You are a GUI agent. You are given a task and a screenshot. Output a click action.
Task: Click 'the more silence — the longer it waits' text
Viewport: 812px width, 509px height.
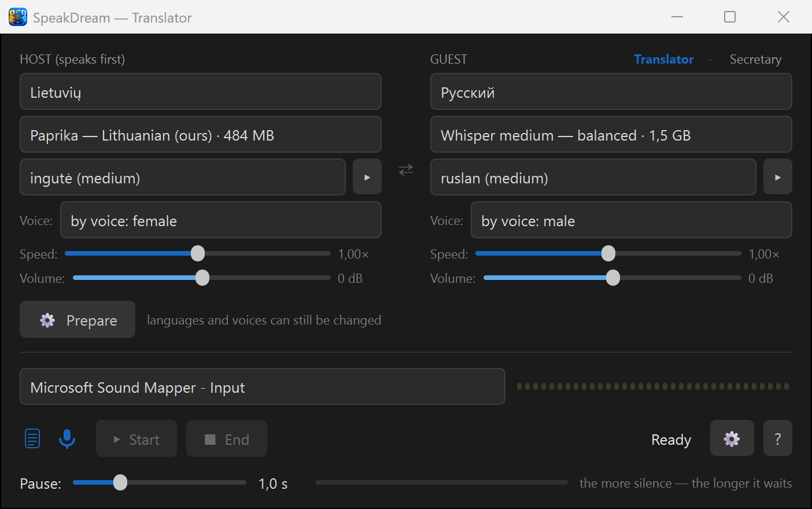click(x=686, y=483)
